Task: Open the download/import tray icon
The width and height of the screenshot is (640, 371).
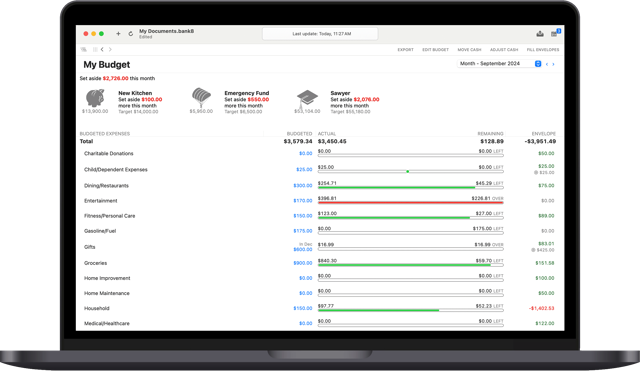Action: click(x=540, y=34)
